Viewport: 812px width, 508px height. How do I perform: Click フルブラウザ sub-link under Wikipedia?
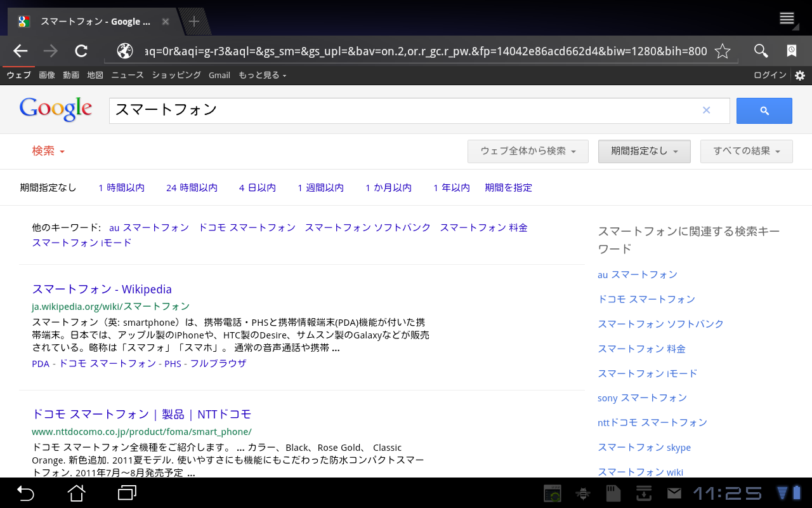(x=218, y=363)
